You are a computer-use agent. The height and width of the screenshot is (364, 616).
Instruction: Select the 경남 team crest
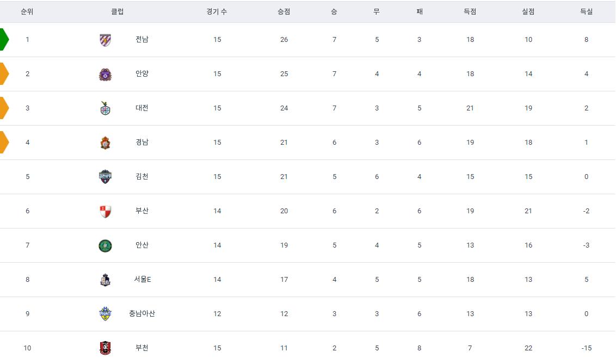105,143
